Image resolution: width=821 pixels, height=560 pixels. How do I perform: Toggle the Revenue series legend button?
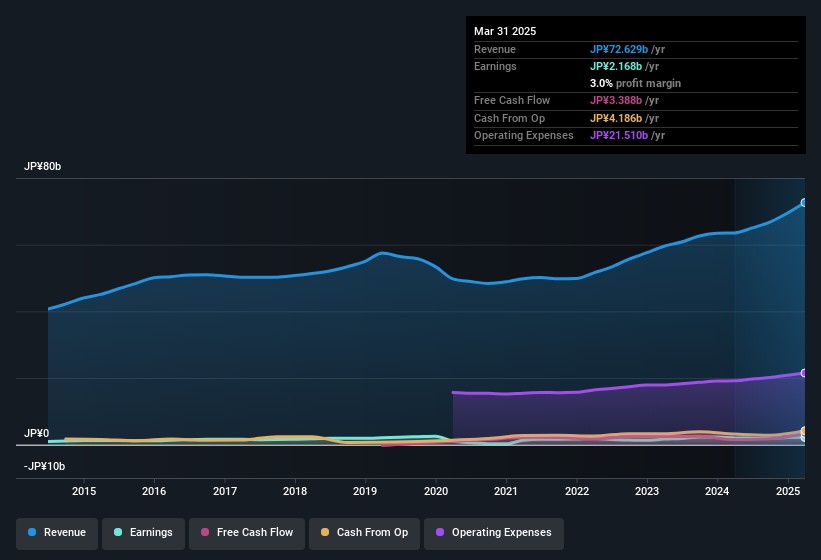[58, 532]
